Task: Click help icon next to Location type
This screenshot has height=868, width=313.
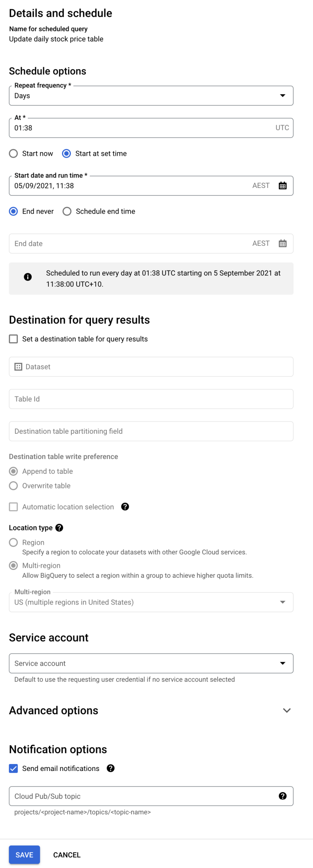Action: [x=59, y=528]
